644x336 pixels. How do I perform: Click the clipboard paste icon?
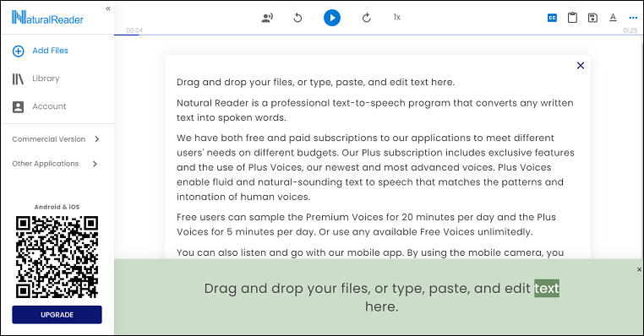click(x=572, y=18)
